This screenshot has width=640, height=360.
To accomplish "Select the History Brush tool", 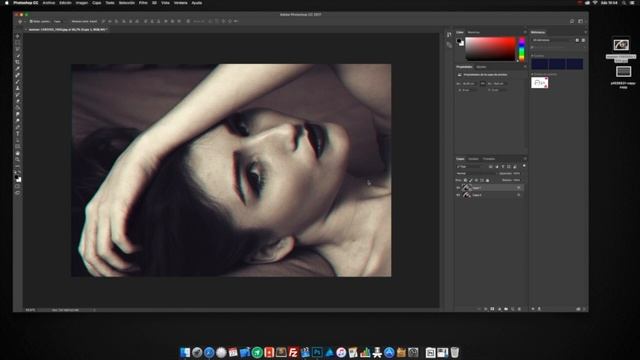I will point(18,95).
